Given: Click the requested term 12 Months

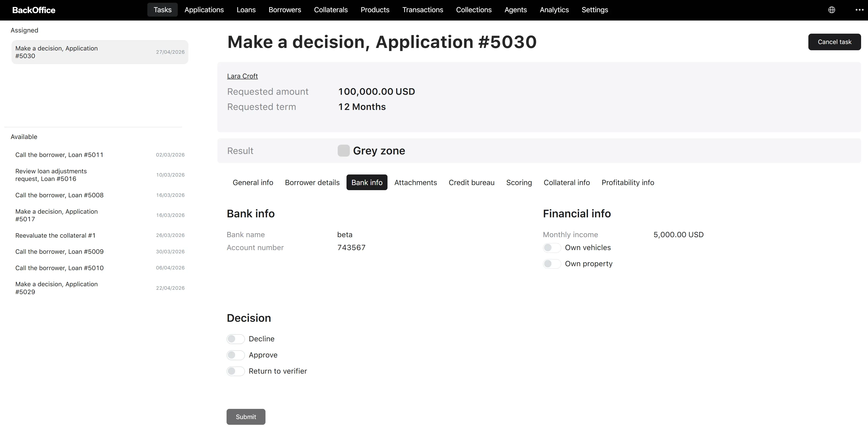Looking at the screenshot, I should pyautogui.click(x=362, y=106).
